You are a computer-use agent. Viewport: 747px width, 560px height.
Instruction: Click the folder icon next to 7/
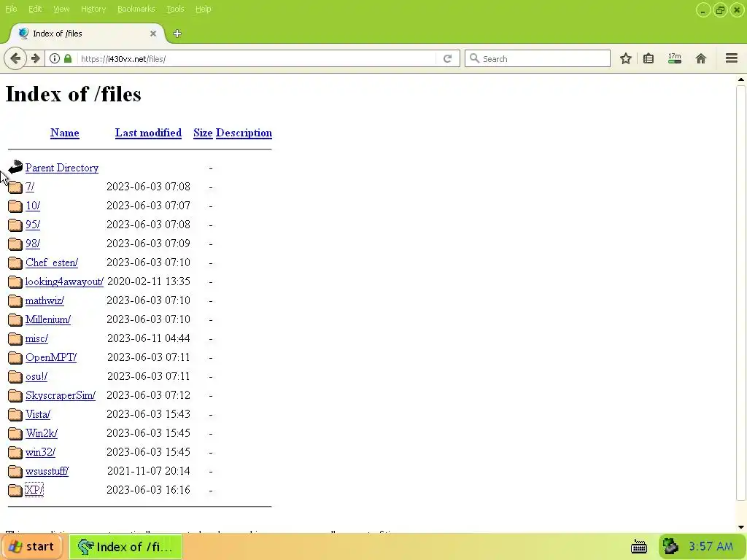click(x=15, y=187)
